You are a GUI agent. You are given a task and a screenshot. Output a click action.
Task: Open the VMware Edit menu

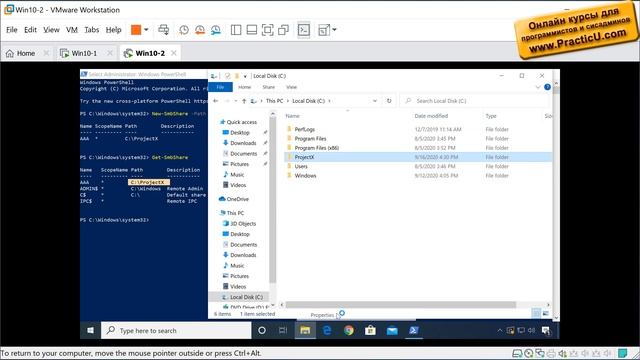pyautogui.click(x=30, y=30)
